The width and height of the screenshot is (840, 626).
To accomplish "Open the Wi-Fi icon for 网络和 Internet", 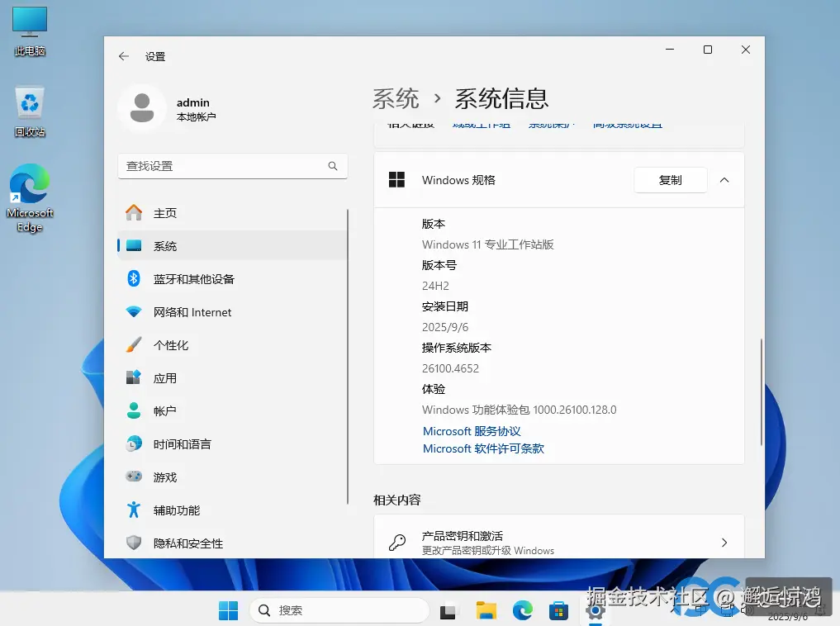I will point(134,311).
